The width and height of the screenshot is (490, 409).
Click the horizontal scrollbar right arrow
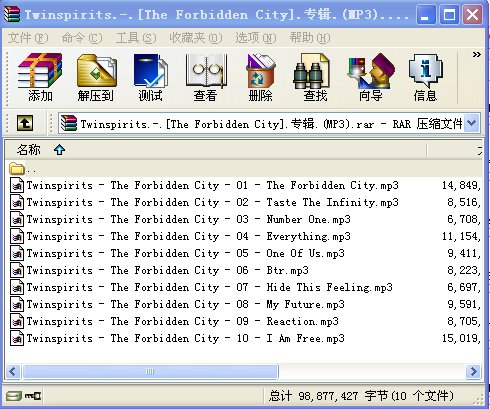[x=473, y=371]
